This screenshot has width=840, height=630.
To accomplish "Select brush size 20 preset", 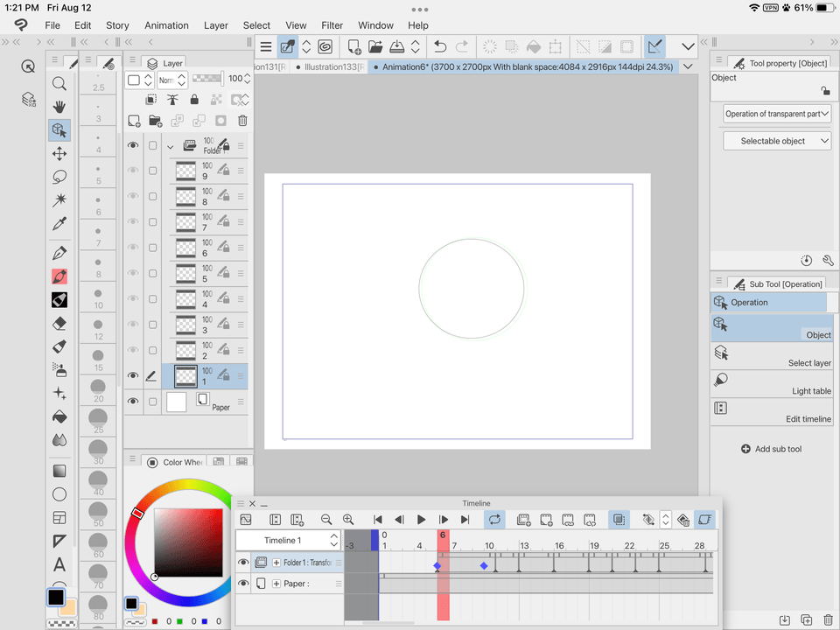I will click(x=98, y=390).
